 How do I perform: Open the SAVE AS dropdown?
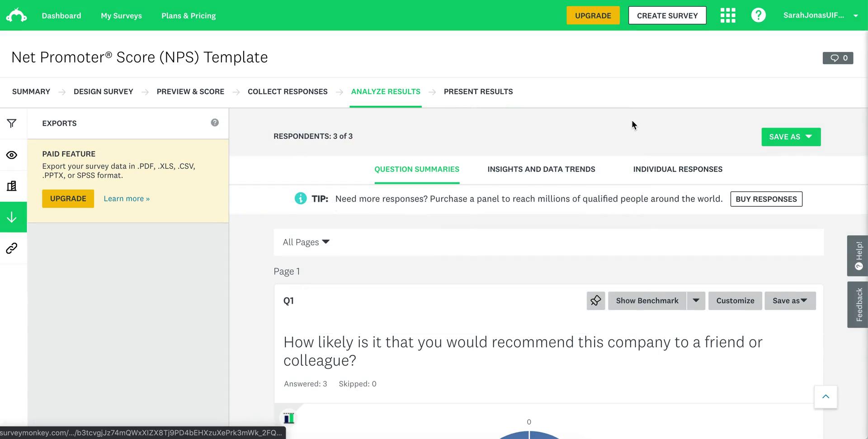(791, 137)
